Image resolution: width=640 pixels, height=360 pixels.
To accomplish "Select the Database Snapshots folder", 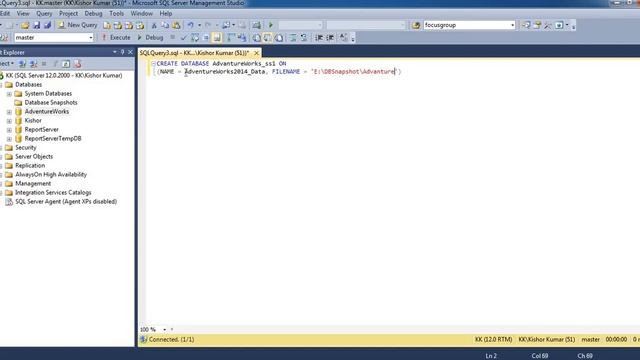I will click(51, 102).
